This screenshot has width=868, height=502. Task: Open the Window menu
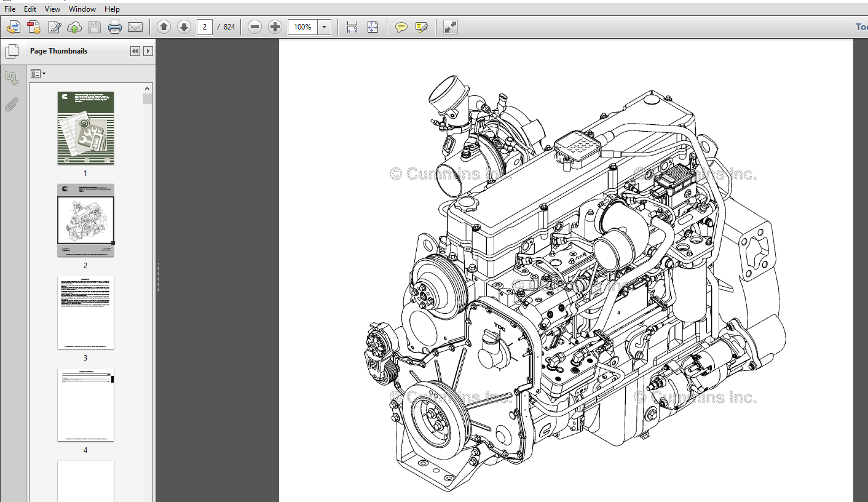82,9
